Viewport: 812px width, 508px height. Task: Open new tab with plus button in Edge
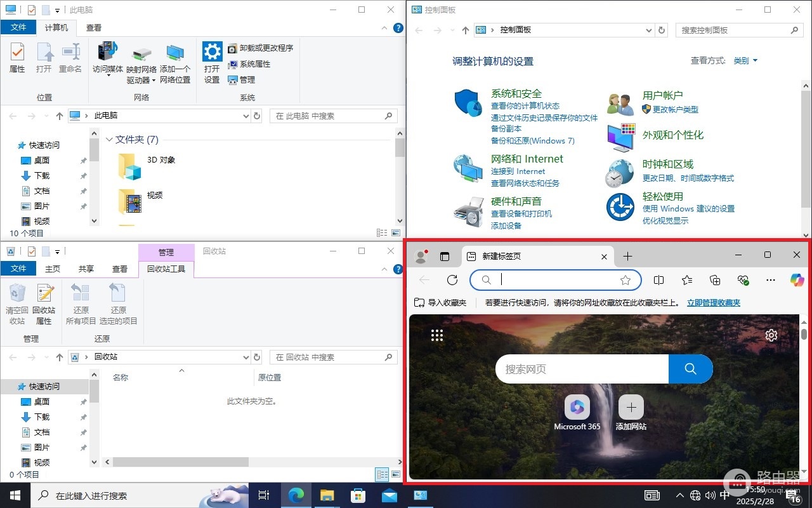627,257
